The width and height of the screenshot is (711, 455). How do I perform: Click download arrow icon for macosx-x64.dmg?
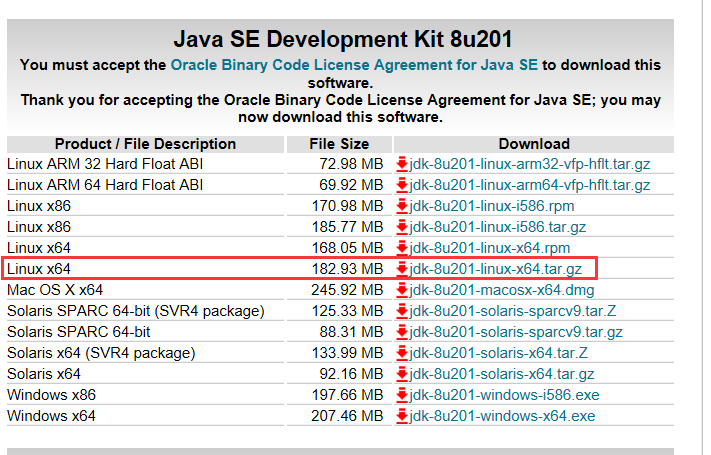[x=402, y=290]
